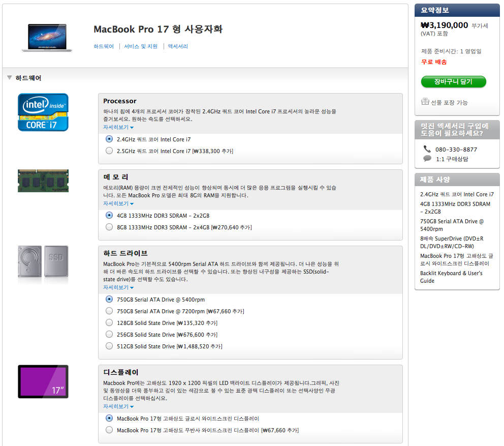Select 2.5GHz quad-core Intel Core i7 option

109,151
